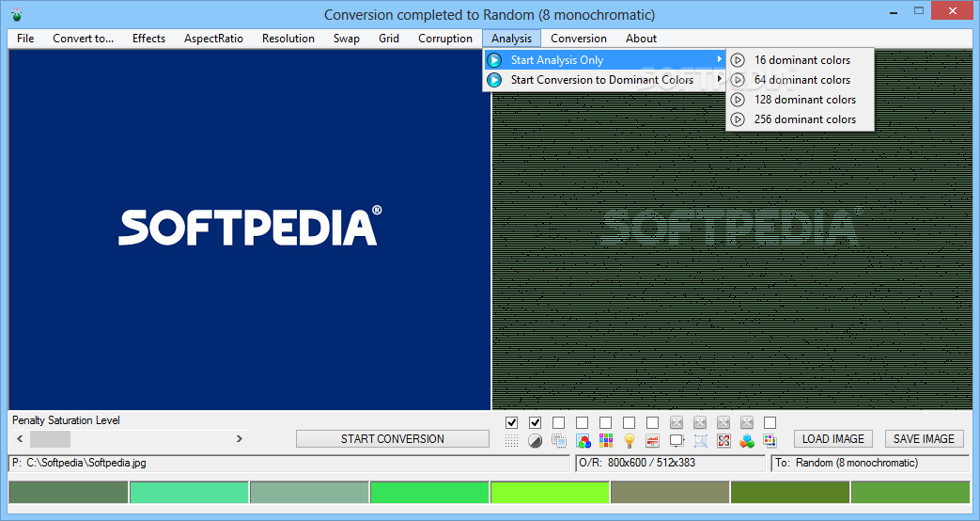The image size is (980, 521).
Task: Click the To: Random (8 monochromatic) field
Action: [x=870, y=464]
